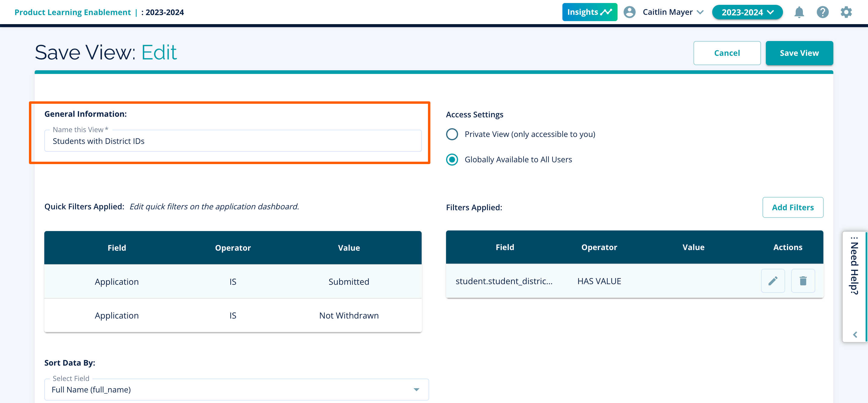Open the 2023-2024 year dropdown
This screenshot has height=403, width=868.
tap(747, 12)
